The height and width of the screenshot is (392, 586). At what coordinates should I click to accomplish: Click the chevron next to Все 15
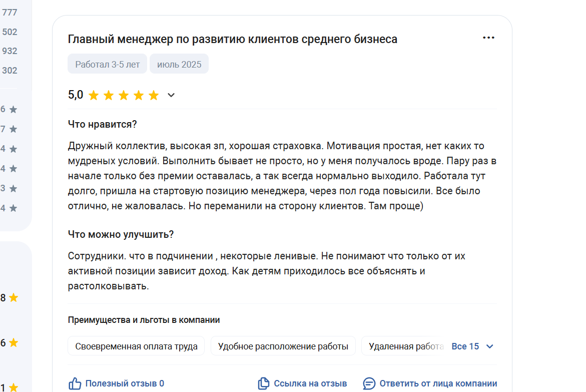pyautogui.click(x=489, y=346)
